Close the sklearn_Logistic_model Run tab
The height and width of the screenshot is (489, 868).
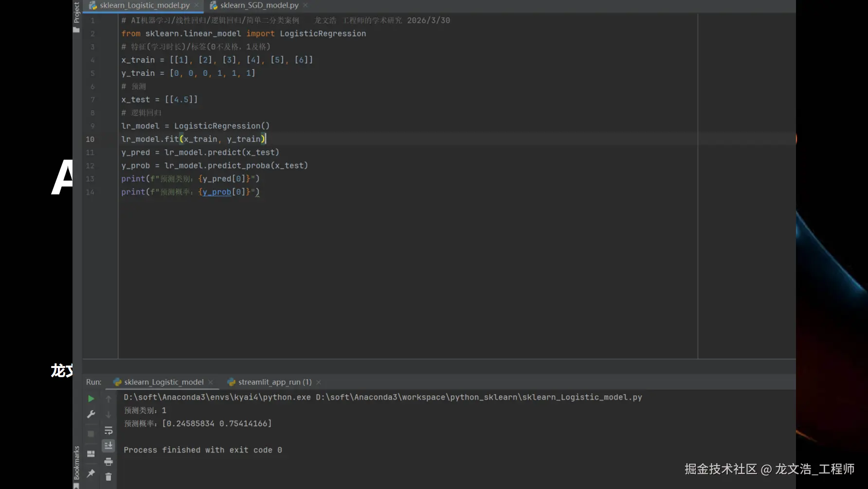pos(211,382)
